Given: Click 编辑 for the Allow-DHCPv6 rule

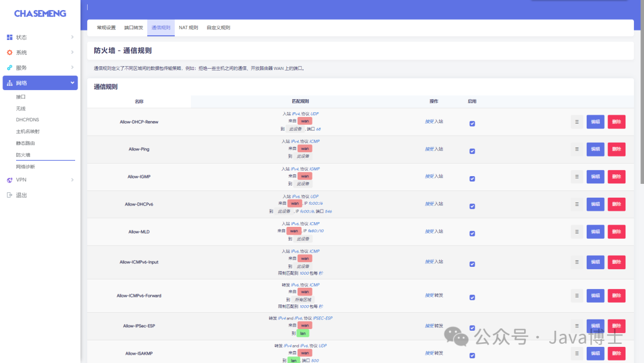Looking at the screenshot, I should pos(595,204).
